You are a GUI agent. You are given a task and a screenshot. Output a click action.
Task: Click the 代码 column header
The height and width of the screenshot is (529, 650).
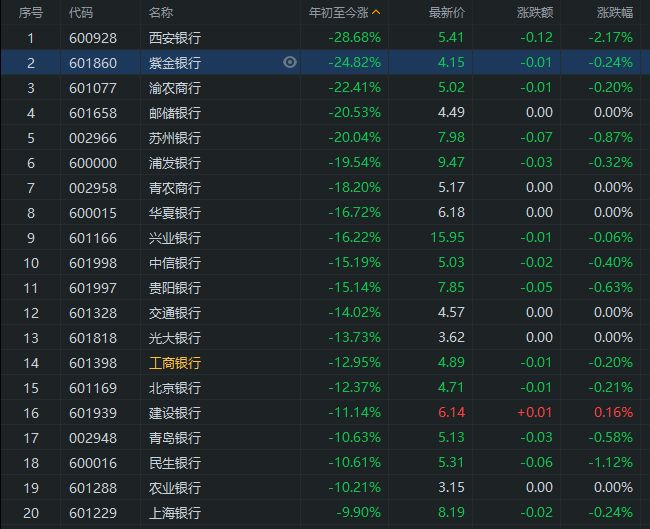tap(81, 13)
